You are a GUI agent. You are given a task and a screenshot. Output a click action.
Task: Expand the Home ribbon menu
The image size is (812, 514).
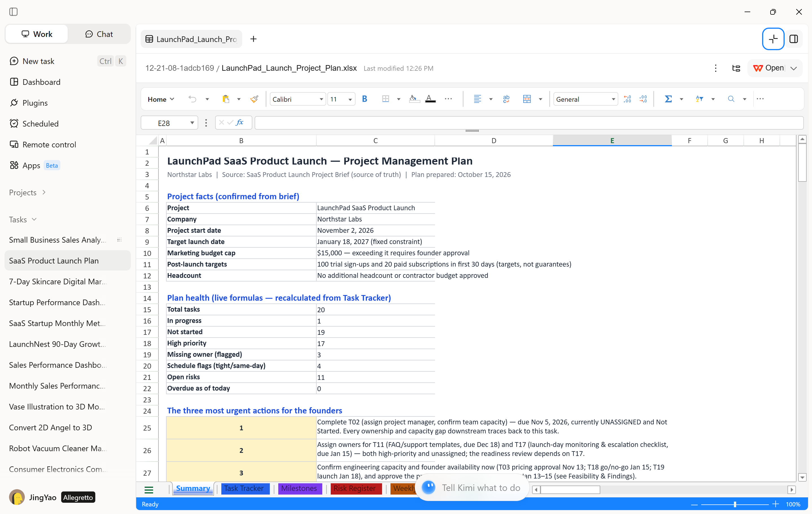click(161, 99)
